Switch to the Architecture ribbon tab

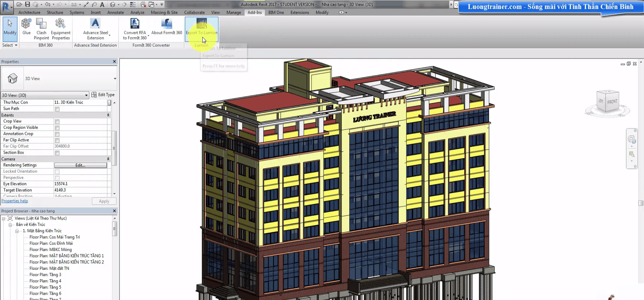(29, 12)
